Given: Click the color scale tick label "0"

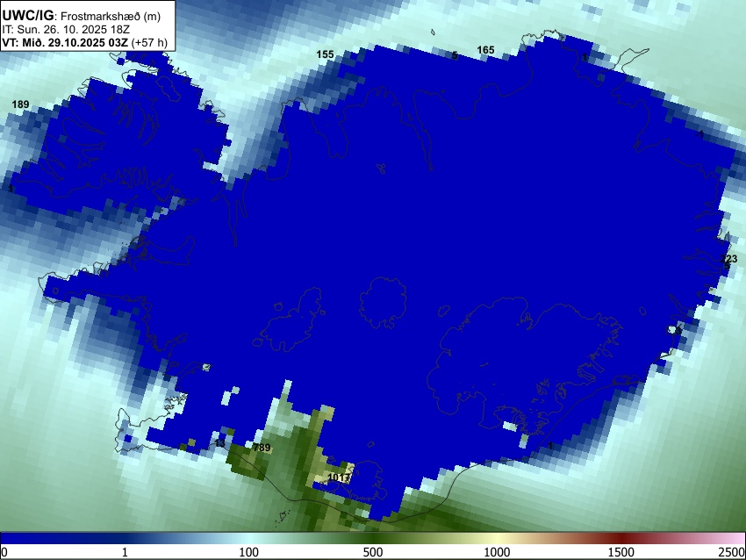Looking at the screenshot, I should pyautogui.click(x=4, y=552).
